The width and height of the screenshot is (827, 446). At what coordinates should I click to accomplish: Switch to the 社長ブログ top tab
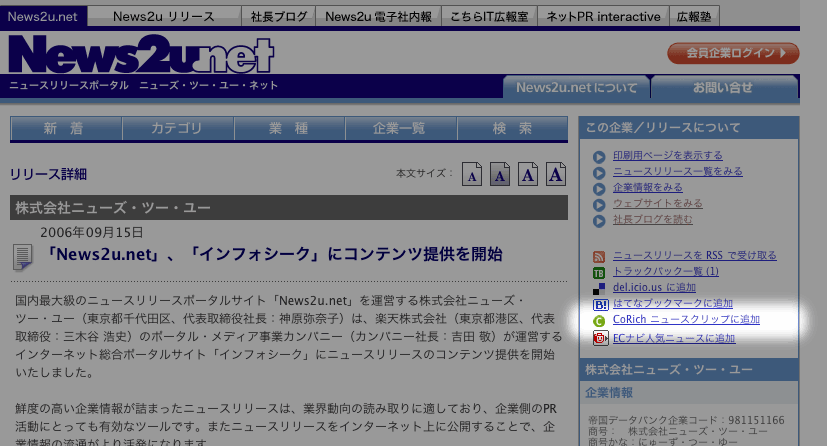click(x=278, y=17)
